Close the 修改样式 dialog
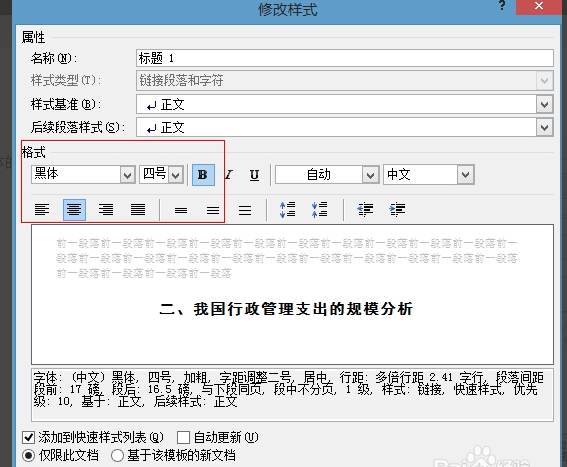The image size is (567, 467). [539, 6]
